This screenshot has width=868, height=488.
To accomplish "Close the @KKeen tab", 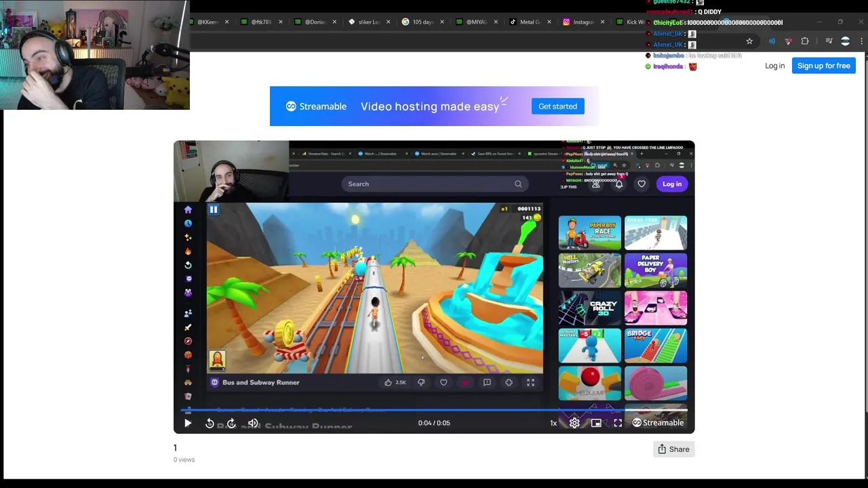I will point(226,22).
